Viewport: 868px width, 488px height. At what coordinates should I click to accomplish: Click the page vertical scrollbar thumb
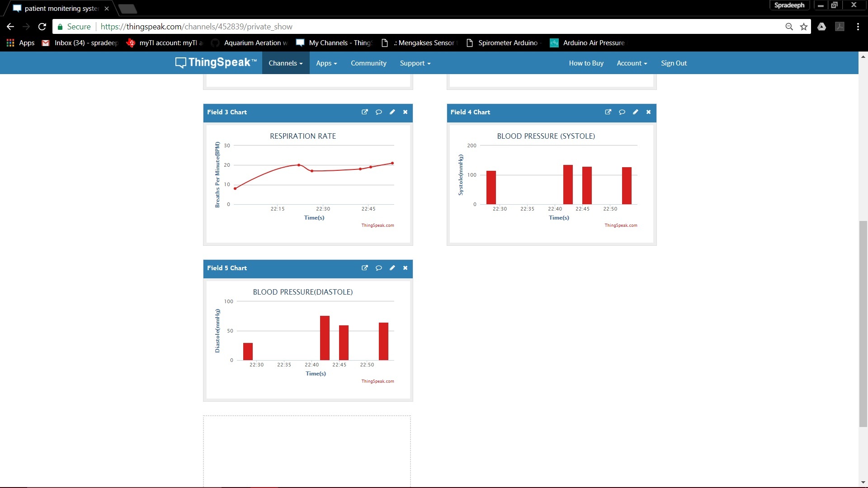tap(863, 324)
